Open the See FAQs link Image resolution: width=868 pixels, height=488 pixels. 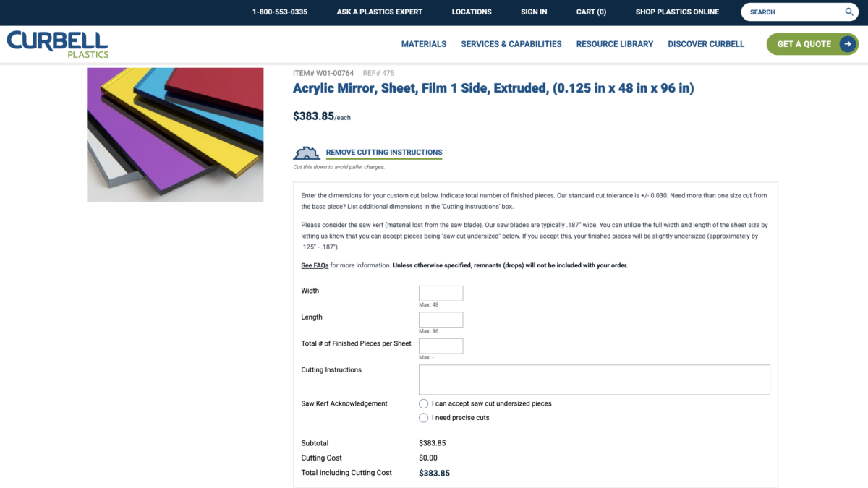315,265
